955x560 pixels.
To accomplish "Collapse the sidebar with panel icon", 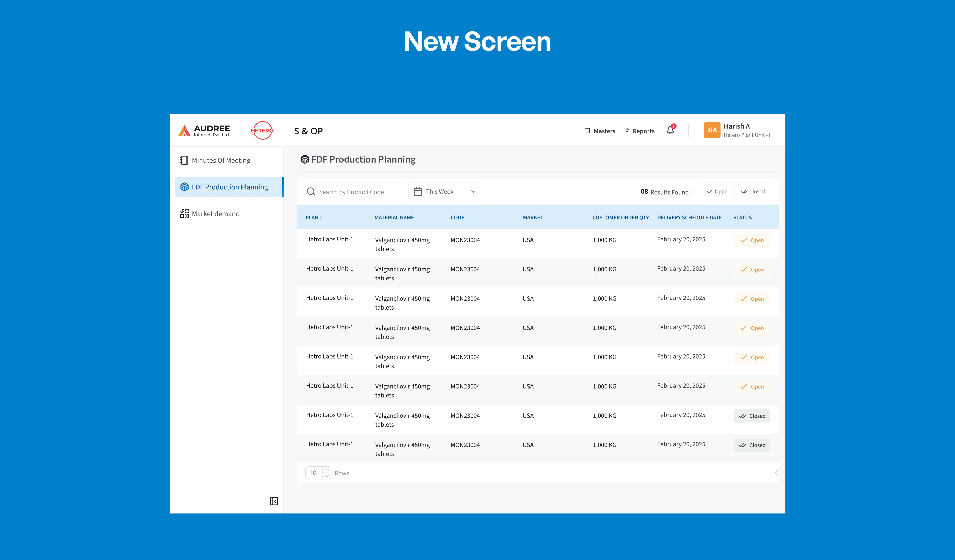I will (x=274, y=501).
